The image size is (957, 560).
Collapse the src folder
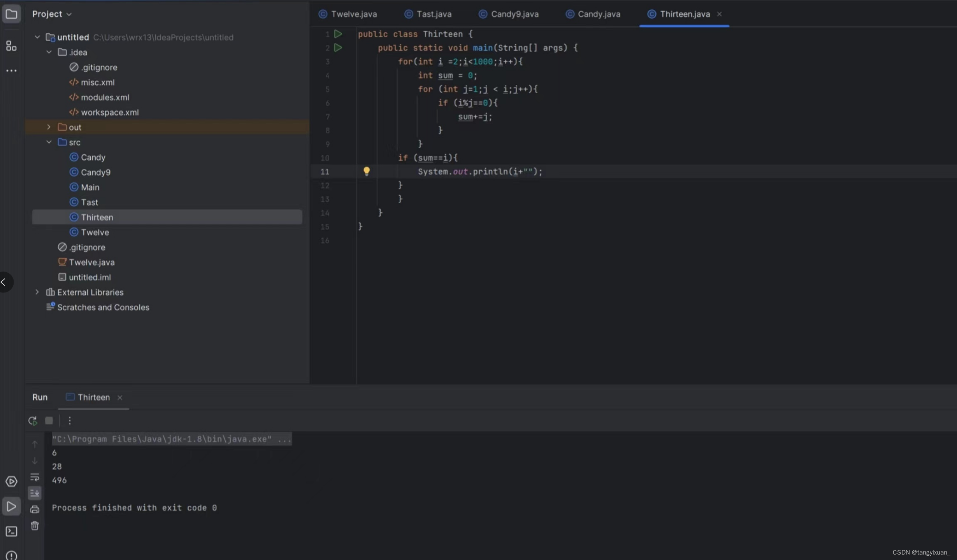(49, 142)
